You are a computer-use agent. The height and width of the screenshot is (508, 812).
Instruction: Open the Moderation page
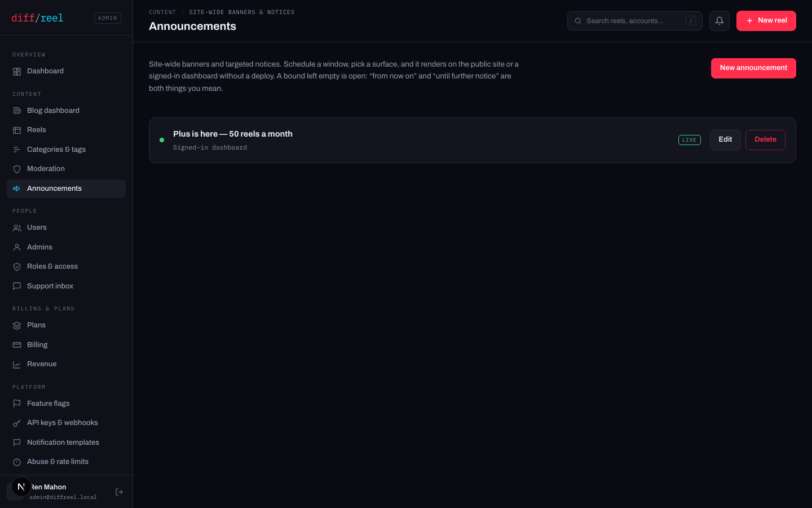[66, 169]
